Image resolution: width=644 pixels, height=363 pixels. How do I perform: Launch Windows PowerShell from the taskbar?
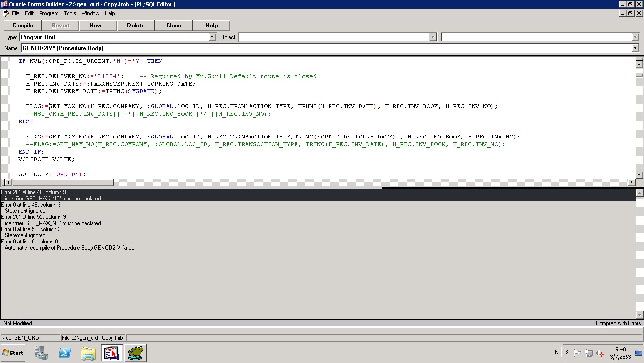click(65, 353)
